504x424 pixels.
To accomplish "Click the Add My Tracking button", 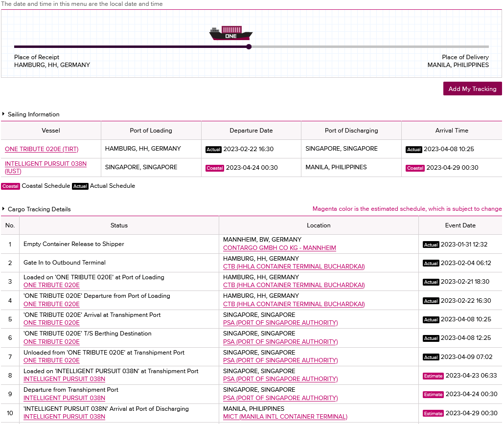I will tap(472, 89).
